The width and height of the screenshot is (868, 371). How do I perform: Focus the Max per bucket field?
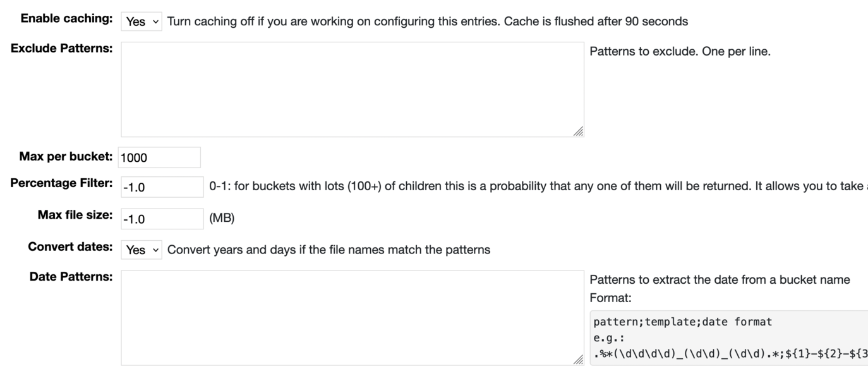[x=159, y=157]
